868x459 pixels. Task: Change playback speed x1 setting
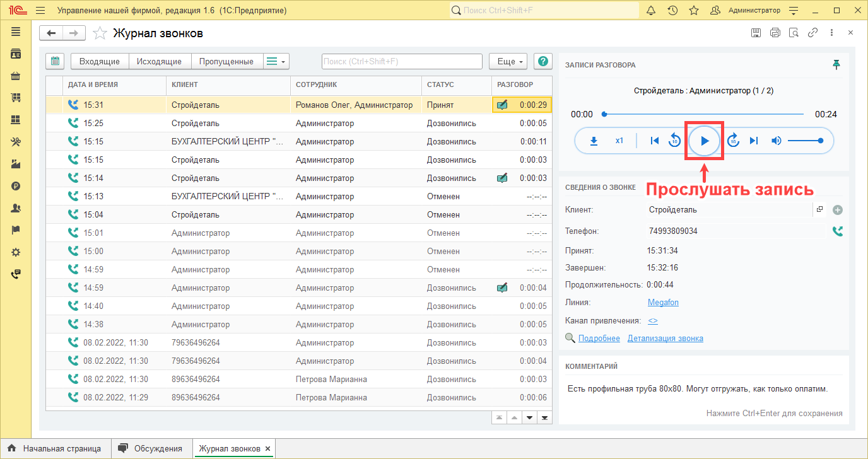(x=619, y=141)
